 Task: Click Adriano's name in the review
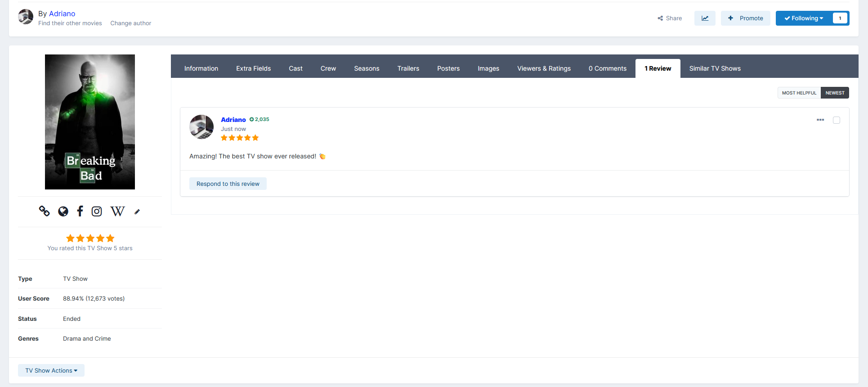(x=233, y=120)
